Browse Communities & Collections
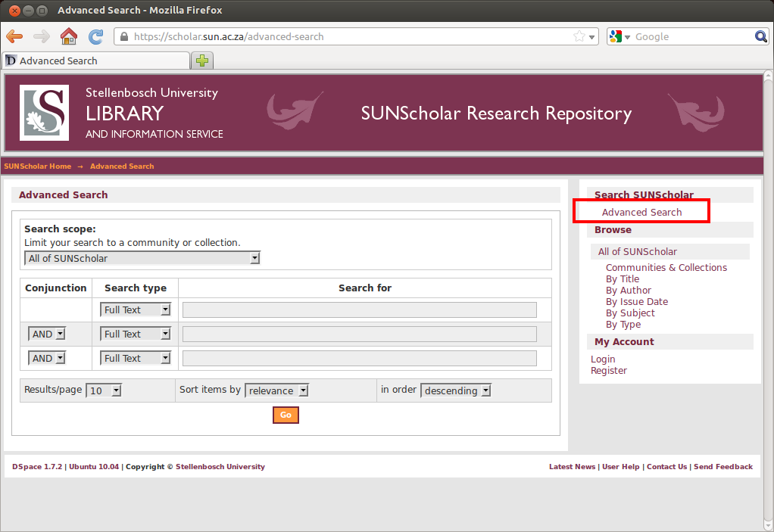Image resolution: width=774 pixels, height=532 pixels. pos(666,267)
